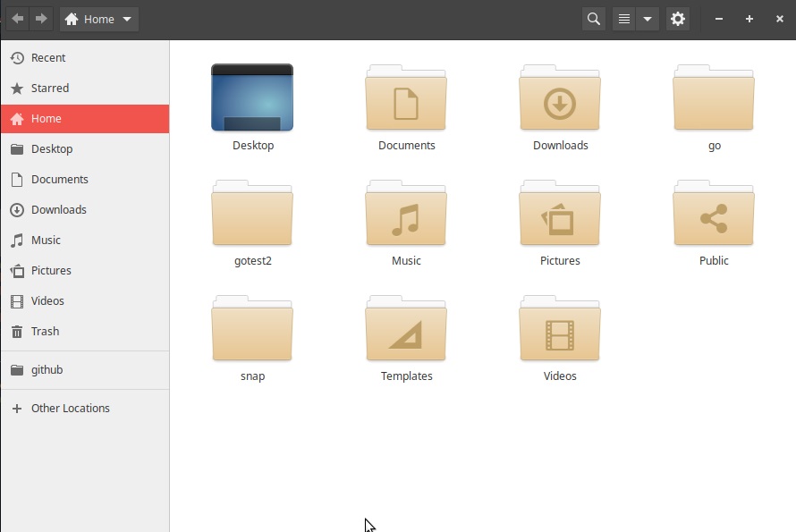Click Pictures in the sidebar
Image resolution: width=796 pixels, height=532 pixels.
click(x=51, y=271)
